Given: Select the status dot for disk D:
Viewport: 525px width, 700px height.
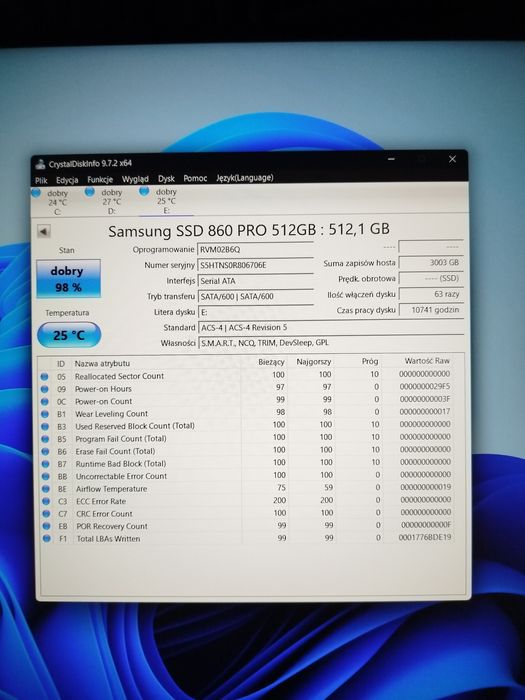Looking at the screenshot, I should click(90, 192).
